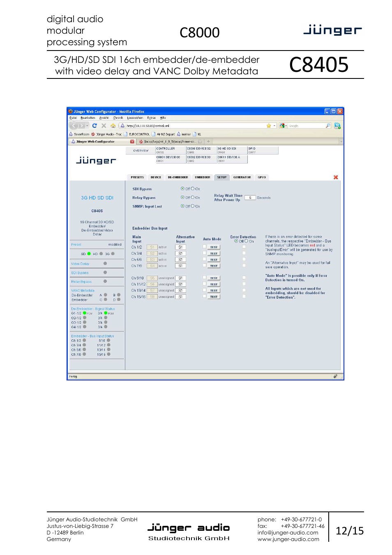
Task: Select the C8611 DEVICE A tab
Action: pos(232,159)
